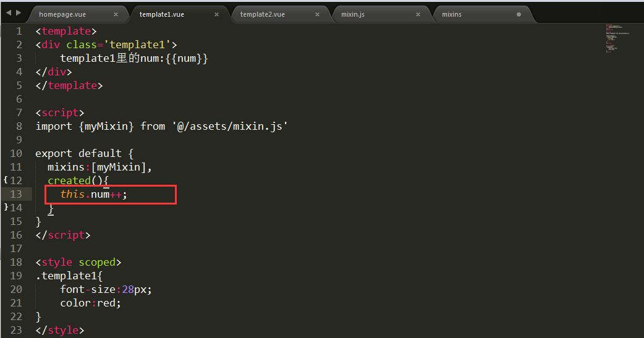The image size is (644, 338).
Task: Click the closing </template> tag
Action: click(69, 85)
